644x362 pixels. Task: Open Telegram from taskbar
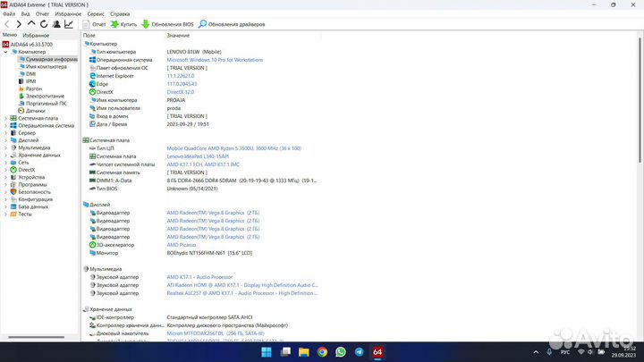[x=360, y=352]
